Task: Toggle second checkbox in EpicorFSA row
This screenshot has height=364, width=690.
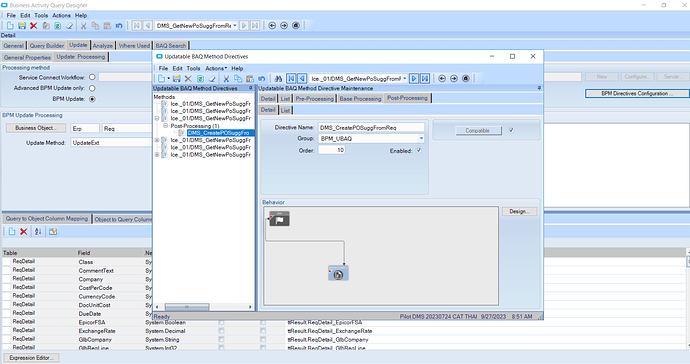Action: pos(263,322)
